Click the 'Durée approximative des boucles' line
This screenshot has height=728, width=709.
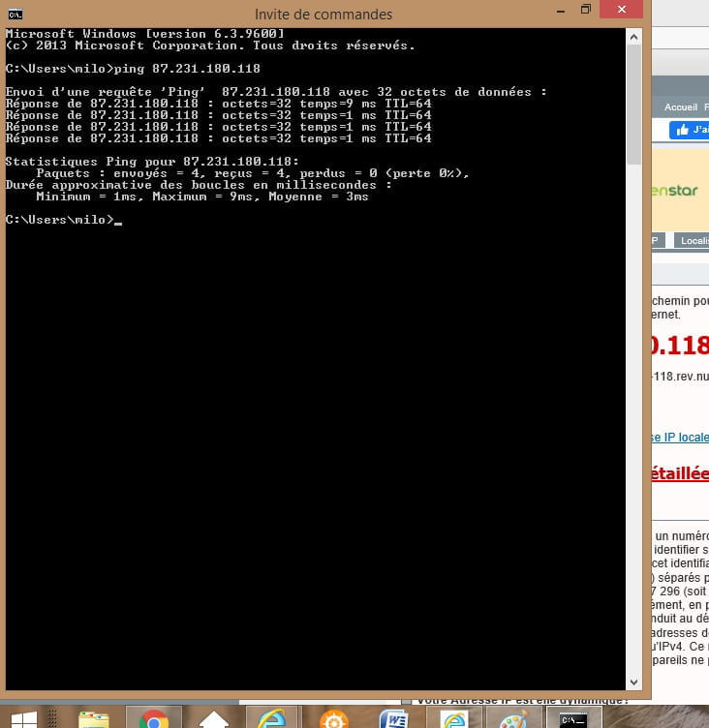199,185
